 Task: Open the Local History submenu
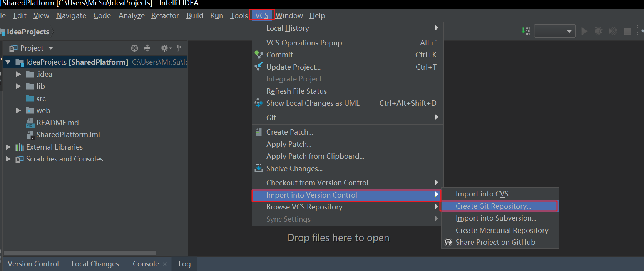pos(348,28)
